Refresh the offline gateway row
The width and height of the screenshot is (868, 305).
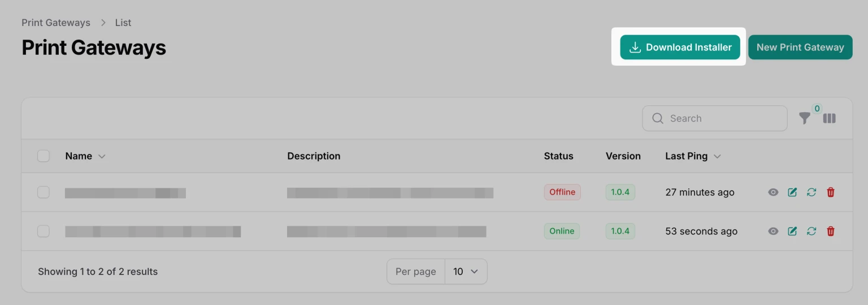[x=811, y=192]
